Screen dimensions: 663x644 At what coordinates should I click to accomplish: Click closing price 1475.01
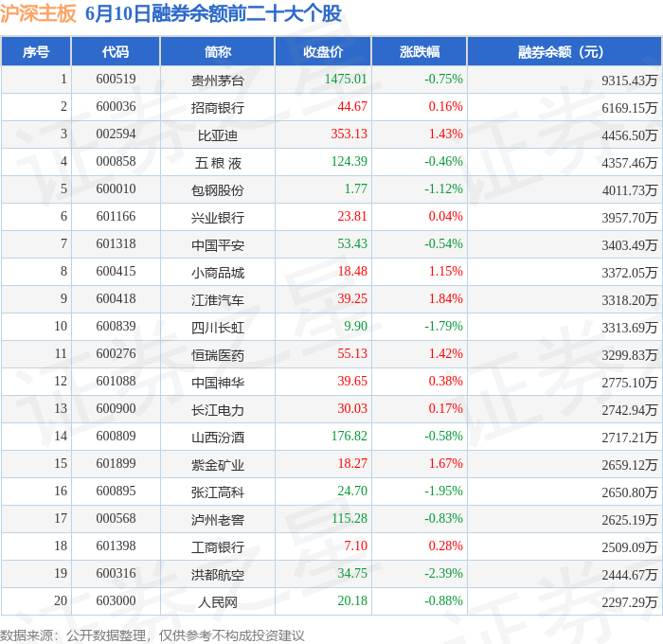click(346, 79)
